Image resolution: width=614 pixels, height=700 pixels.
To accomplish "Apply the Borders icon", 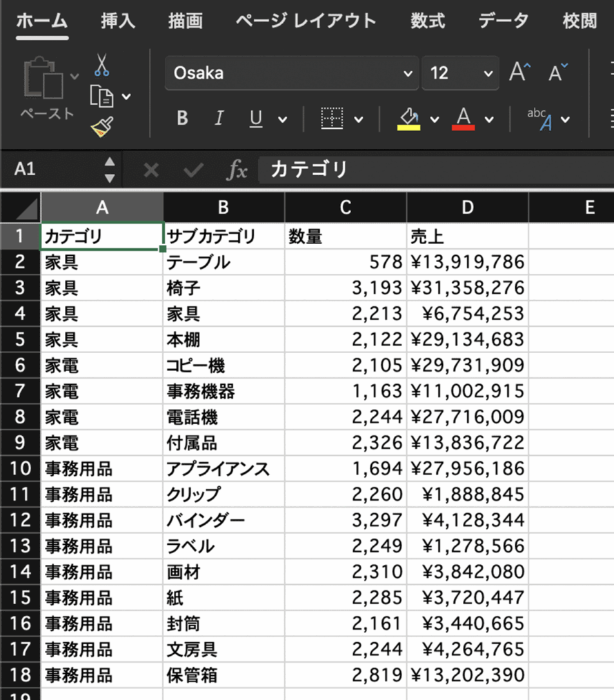I will click(x=332, y=119).
